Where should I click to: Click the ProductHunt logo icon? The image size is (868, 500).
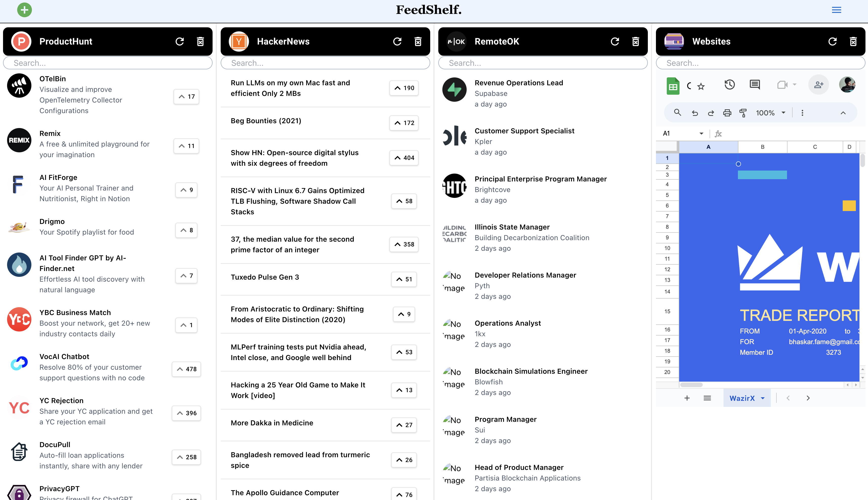tap(21, 41)
